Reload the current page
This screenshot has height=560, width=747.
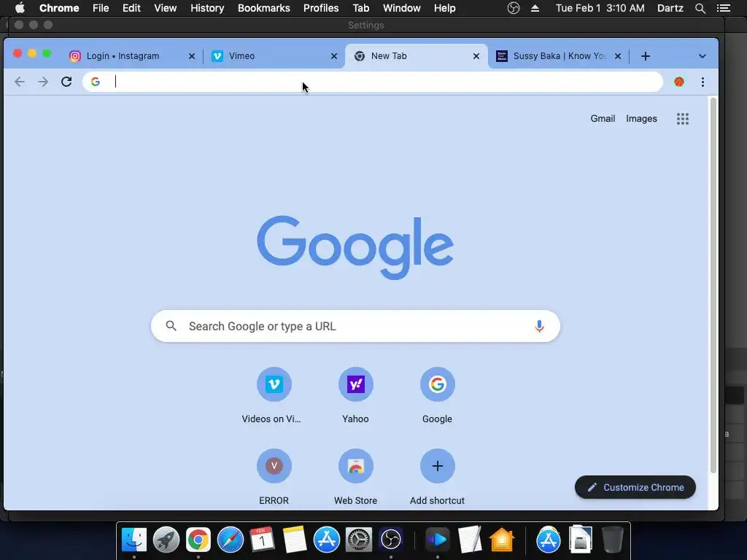[66, 82]
